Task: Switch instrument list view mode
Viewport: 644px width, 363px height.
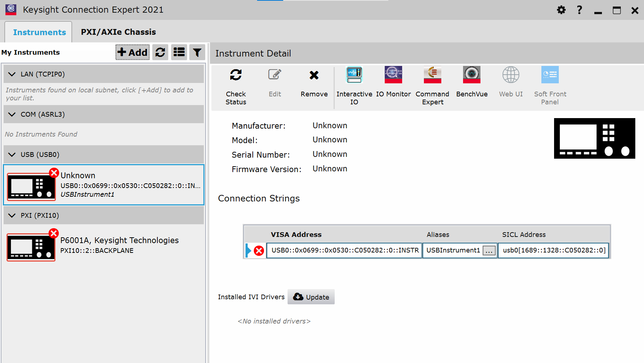Action: (179, 53)
